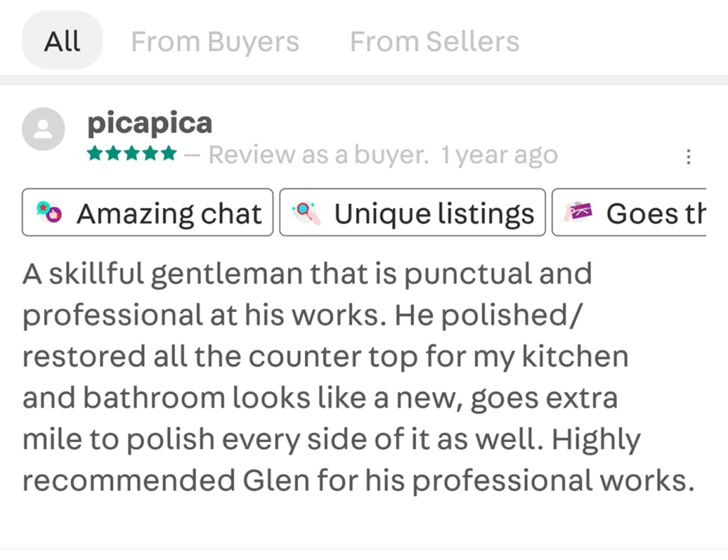The height and width of the screenshot is (560, 728).
Task: Click the words 'Highly' in the review body
Action: 596,440
